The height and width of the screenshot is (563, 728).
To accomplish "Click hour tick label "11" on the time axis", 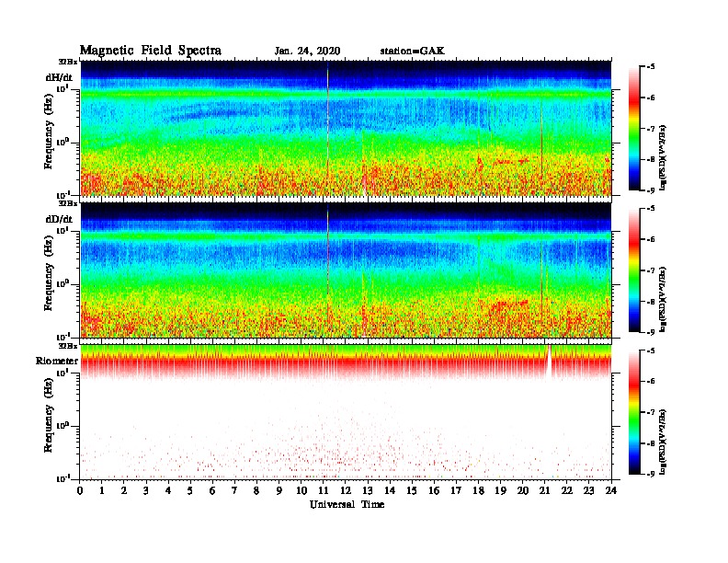I will coord(324,490).
